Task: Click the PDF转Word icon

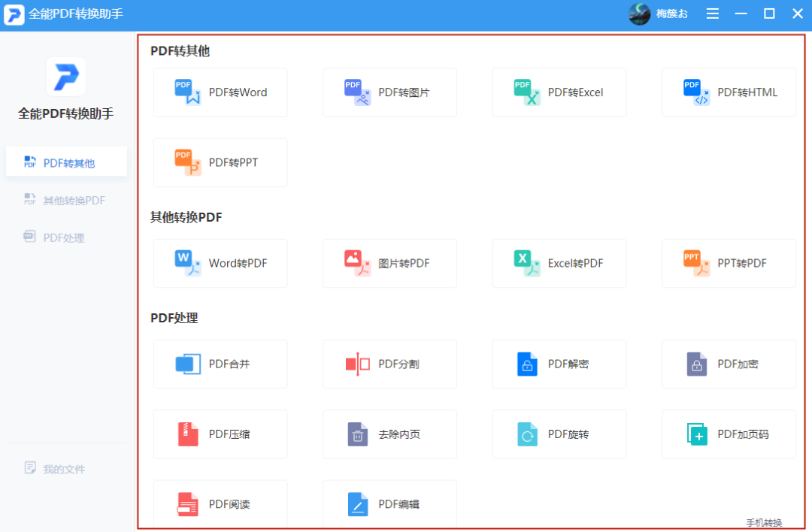Action: click(187, 92)
